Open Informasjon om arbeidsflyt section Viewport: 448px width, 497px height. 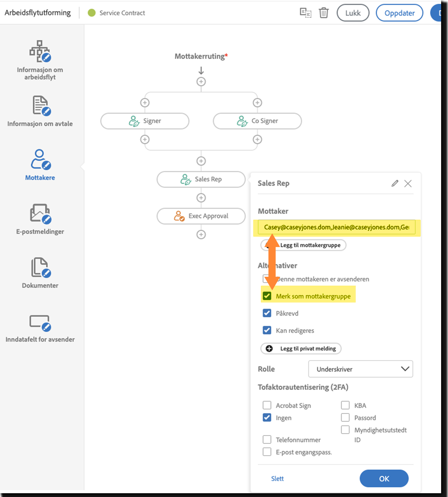pyautogui.click(x=40, y=60)
